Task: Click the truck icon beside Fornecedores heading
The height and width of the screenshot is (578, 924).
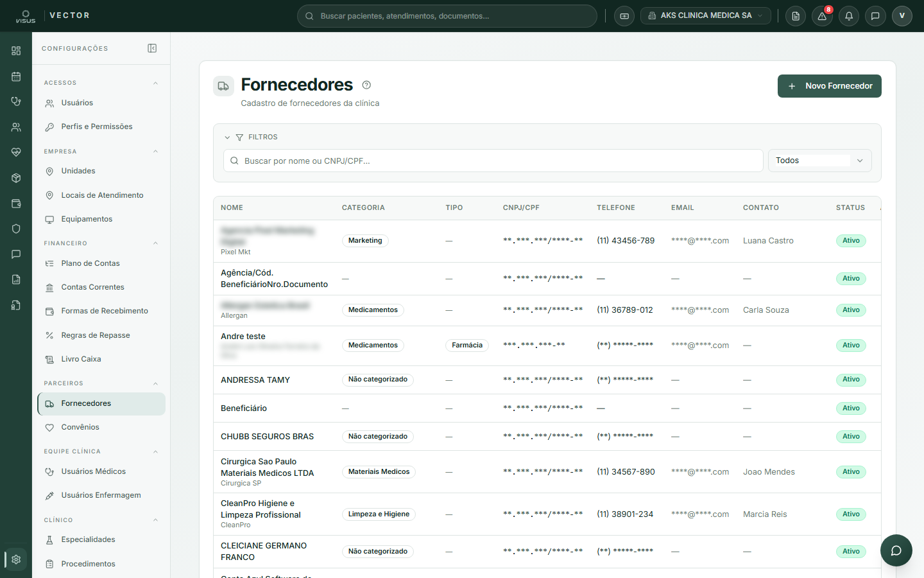Action: click(223, 86)
